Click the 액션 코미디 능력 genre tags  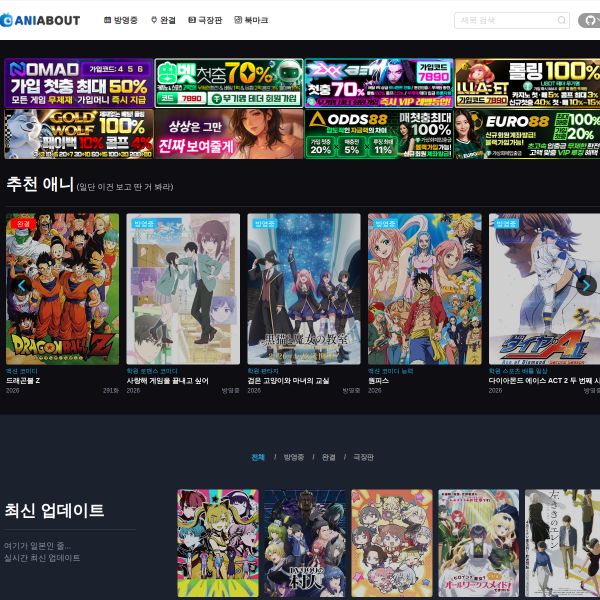(390, 371)
